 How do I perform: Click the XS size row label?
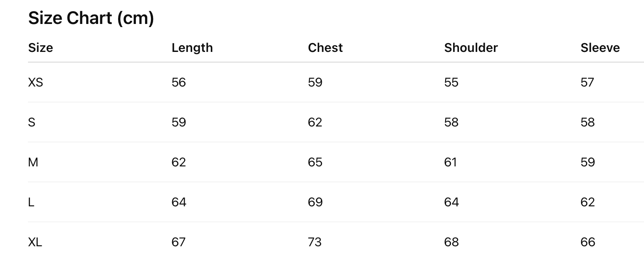tap(36, 83)
